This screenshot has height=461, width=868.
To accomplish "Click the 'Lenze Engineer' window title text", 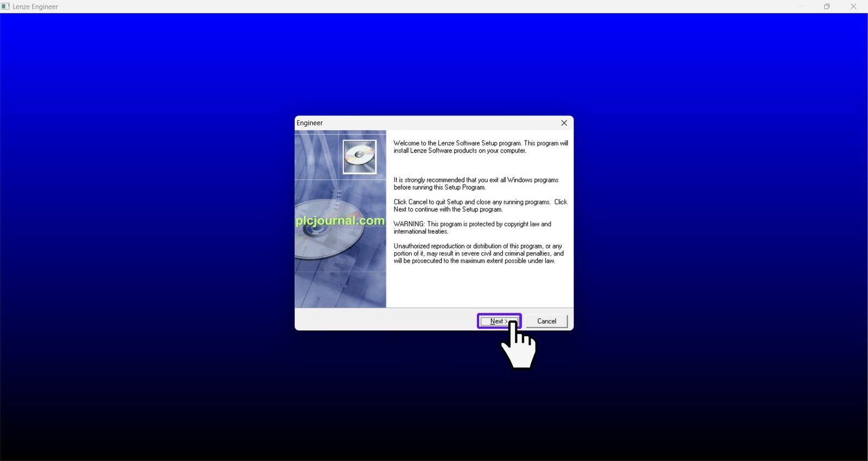I will tap(35, 7).
